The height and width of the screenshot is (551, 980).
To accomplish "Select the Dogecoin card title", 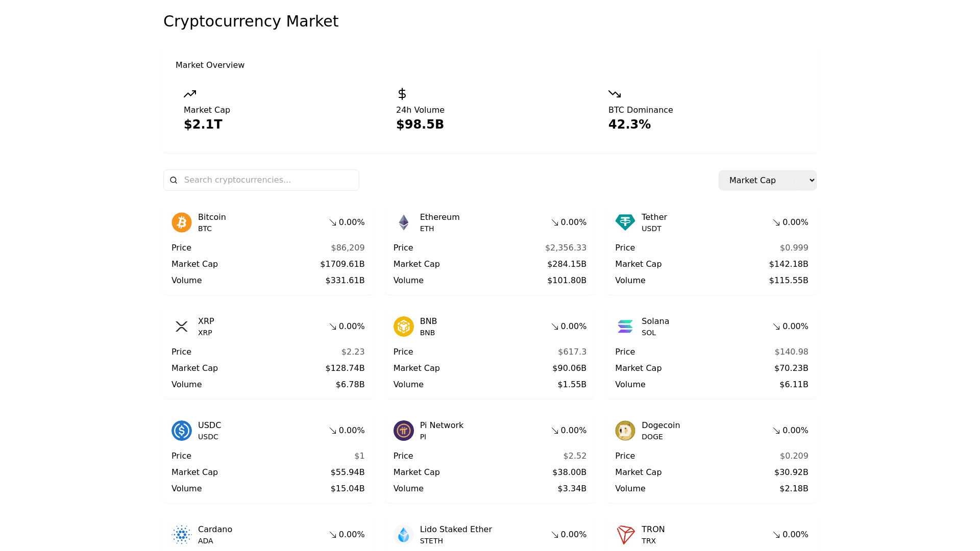I will 660,425.
